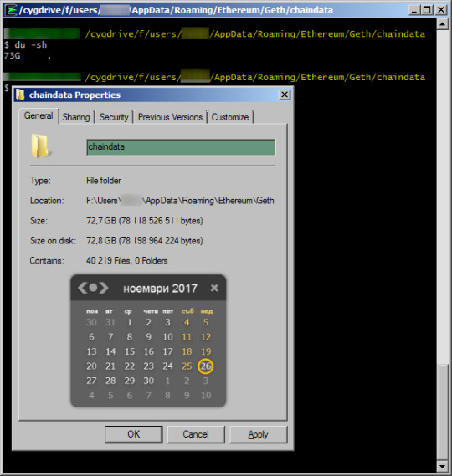The height and width of the screenshot is (476, 452).
Task: Close the calendar popup
Action: tap(214, 288)
